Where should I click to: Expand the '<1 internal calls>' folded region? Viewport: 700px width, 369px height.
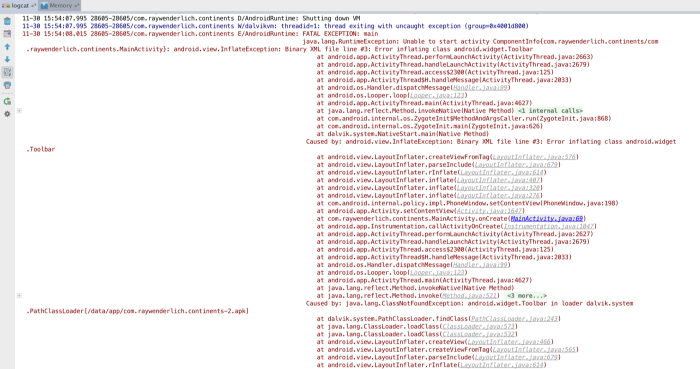550,111
